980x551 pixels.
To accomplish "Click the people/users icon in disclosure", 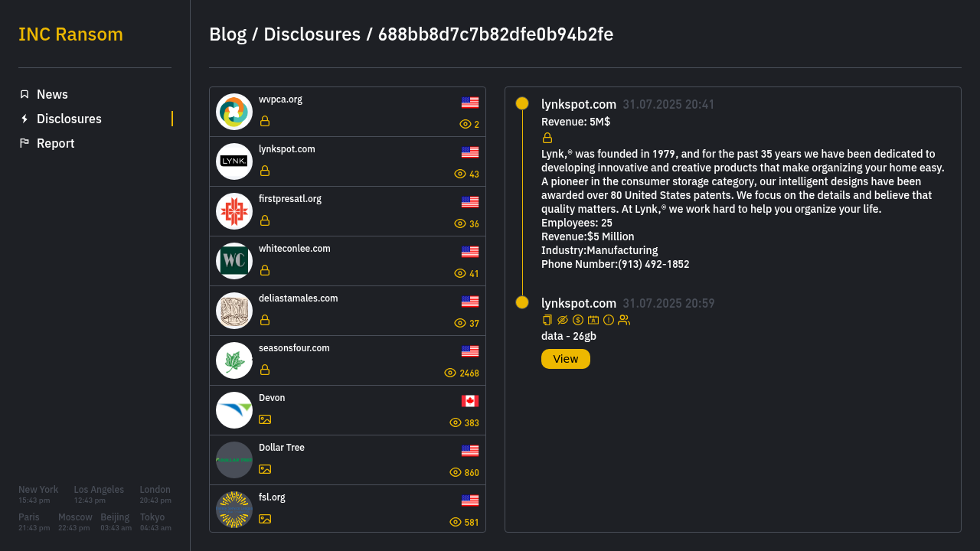I will click(624, 320).
